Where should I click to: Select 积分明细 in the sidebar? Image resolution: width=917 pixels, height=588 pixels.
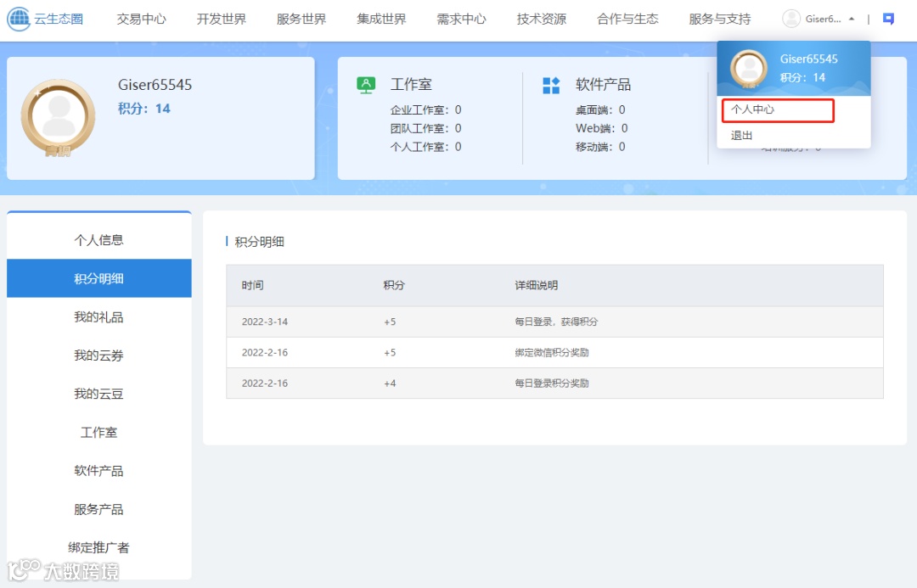click(98, 278)
